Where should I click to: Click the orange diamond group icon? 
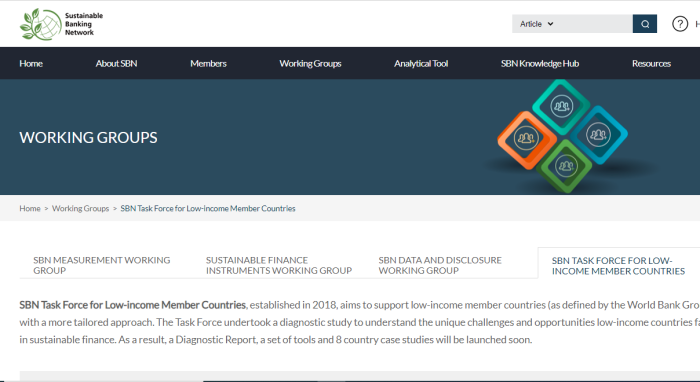[526, 139]
